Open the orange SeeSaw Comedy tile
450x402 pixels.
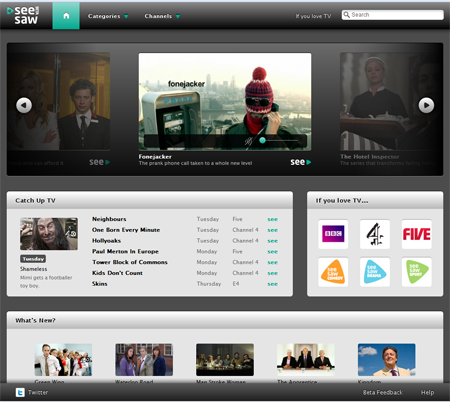coord(333,272)
